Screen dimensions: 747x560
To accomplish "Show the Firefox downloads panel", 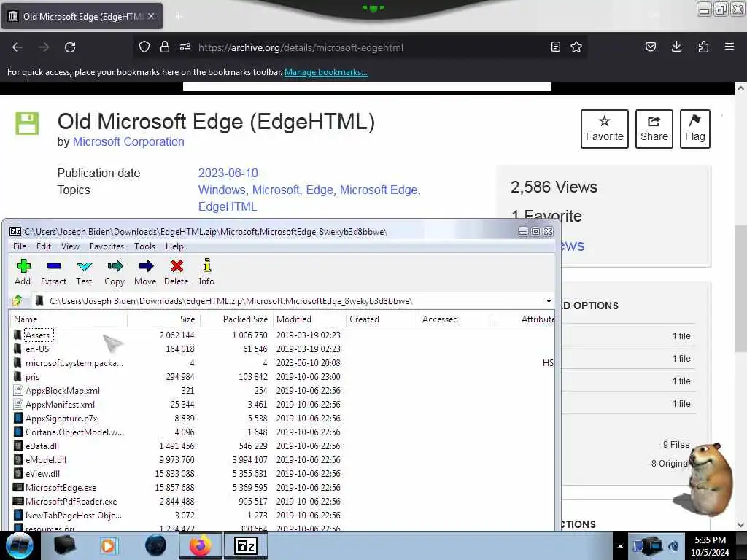I will (x=676, y=47).
